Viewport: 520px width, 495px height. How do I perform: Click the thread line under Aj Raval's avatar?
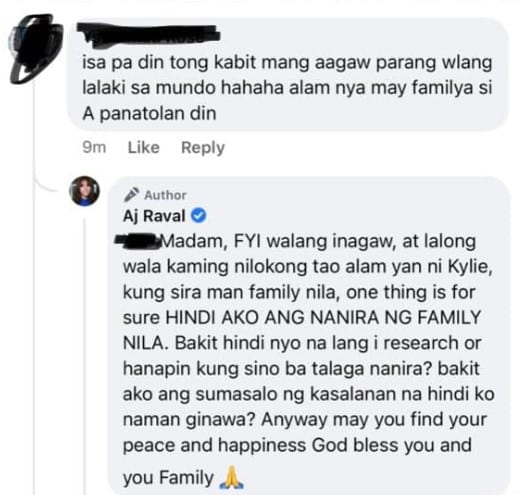pos(85,357)
